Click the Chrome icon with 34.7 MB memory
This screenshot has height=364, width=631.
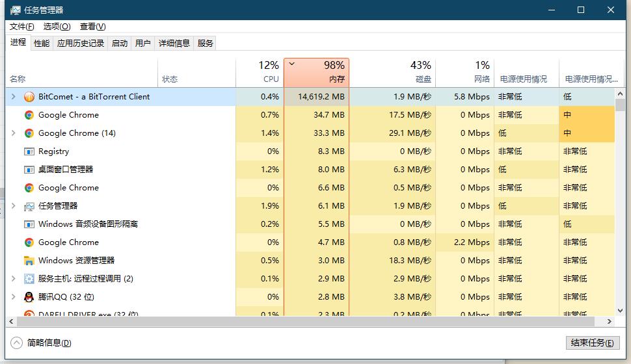[x=29, y=115]
